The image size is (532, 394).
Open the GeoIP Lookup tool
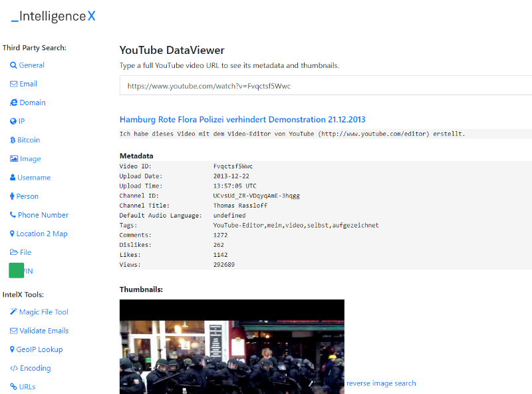(x=39, y=349)
